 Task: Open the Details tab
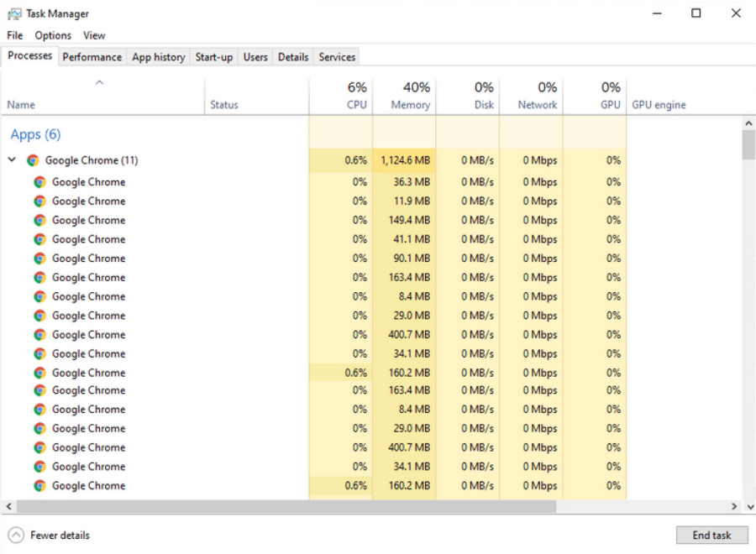pos(293,57)
